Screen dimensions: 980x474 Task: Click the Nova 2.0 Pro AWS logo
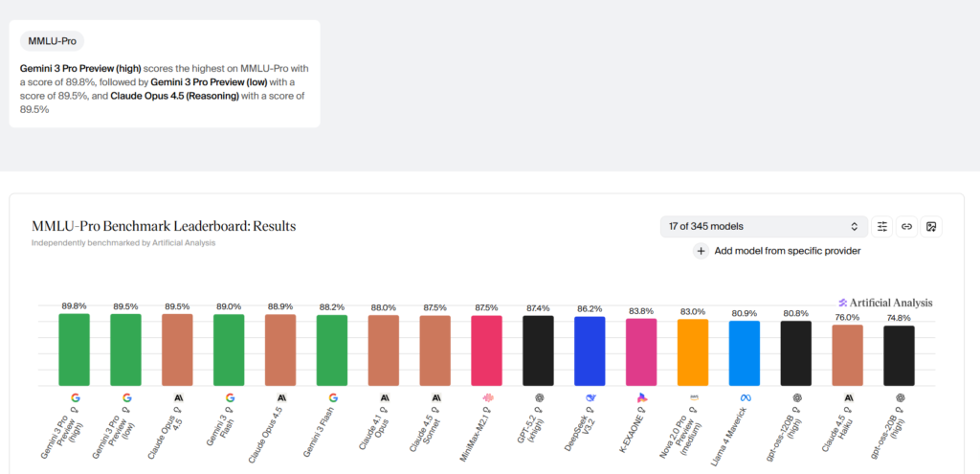click(693, 396)
